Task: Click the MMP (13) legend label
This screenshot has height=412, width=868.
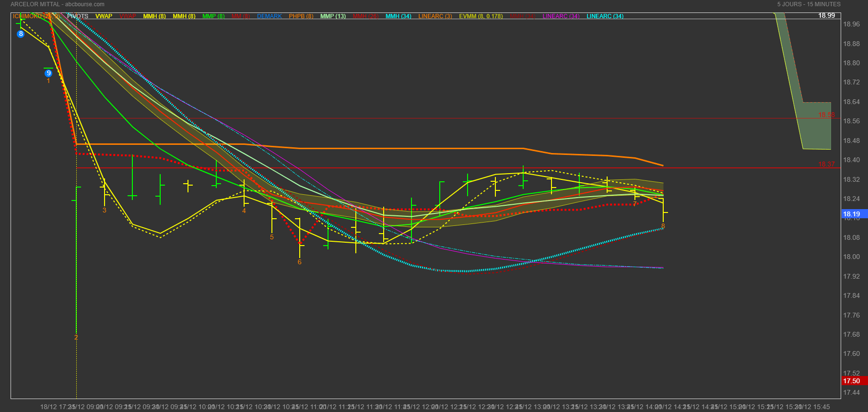Action: [x=333, y=16]
